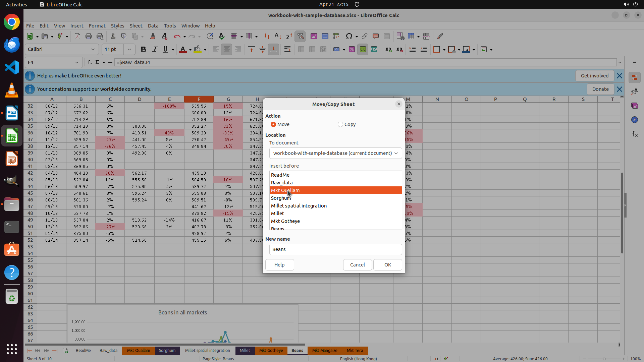Click the New name text field

pos(335,249)
